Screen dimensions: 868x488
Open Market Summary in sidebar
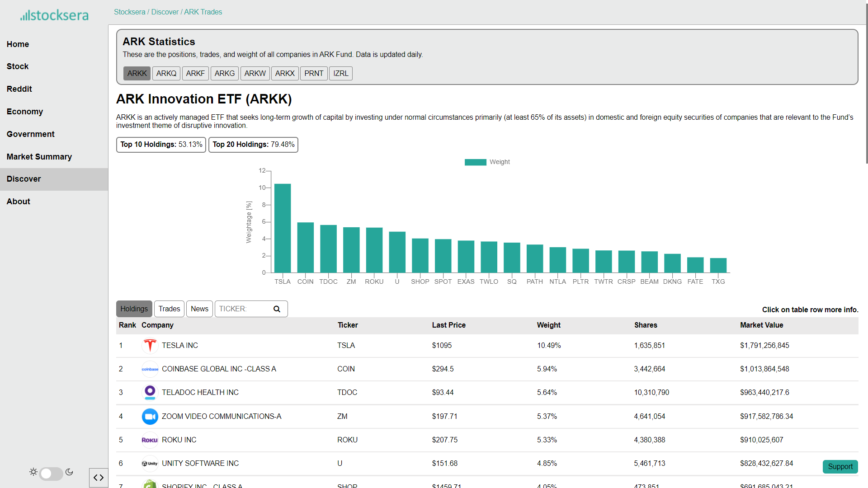(x=39, y=157)
